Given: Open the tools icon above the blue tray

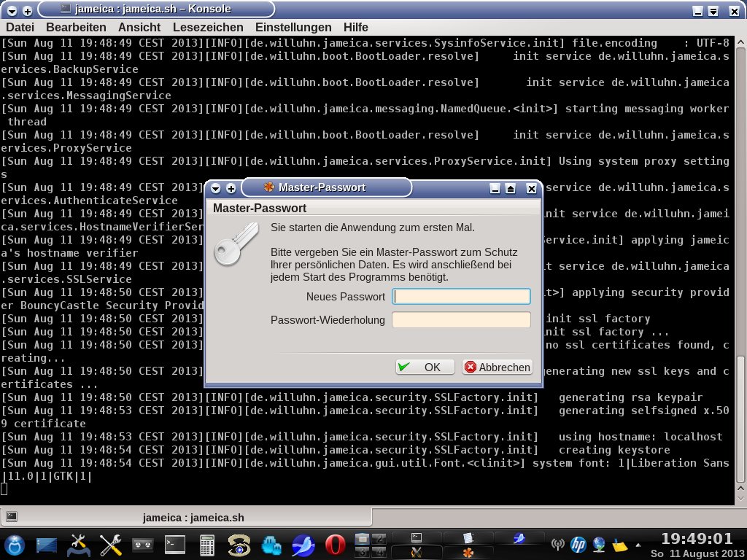Looking at the screenshot, I should coord(79,545).
